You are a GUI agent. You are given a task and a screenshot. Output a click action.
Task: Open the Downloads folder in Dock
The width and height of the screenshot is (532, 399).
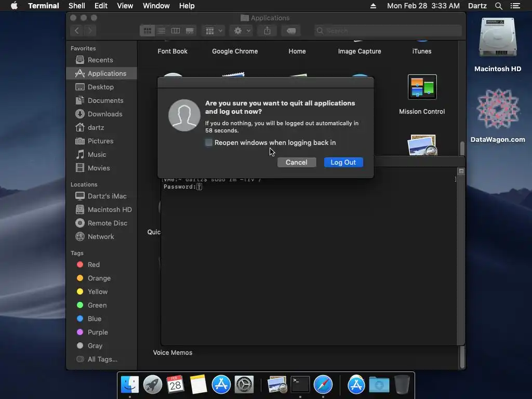(379, 385)
